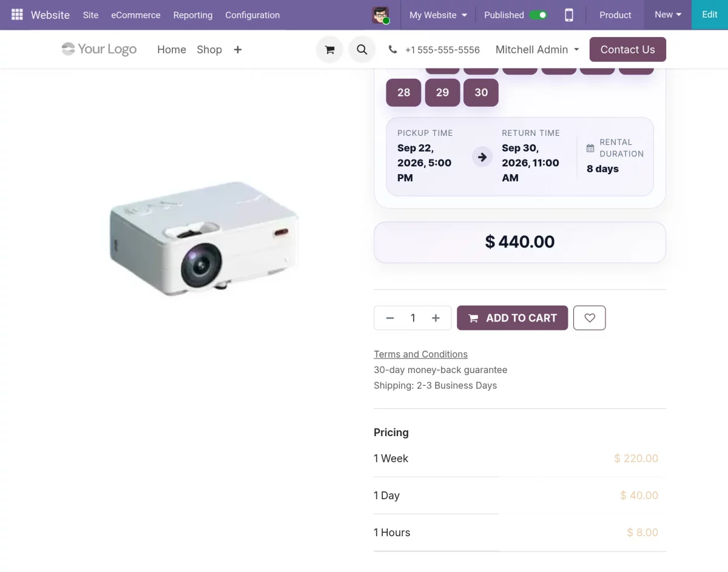Select day 30 in the calendar
This screenshot has height=572, width=728.
tap(481, 92)
